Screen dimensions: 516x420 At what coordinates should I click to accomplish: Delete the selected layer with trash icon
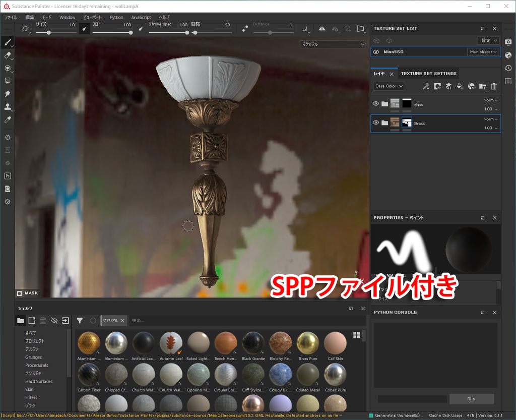494,86
